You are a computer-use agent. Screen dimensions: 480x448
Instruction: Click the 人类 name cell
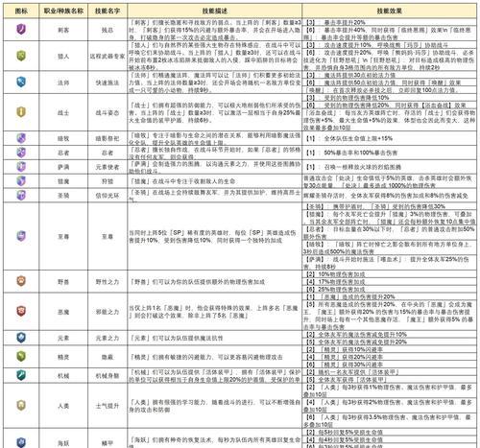63,406
